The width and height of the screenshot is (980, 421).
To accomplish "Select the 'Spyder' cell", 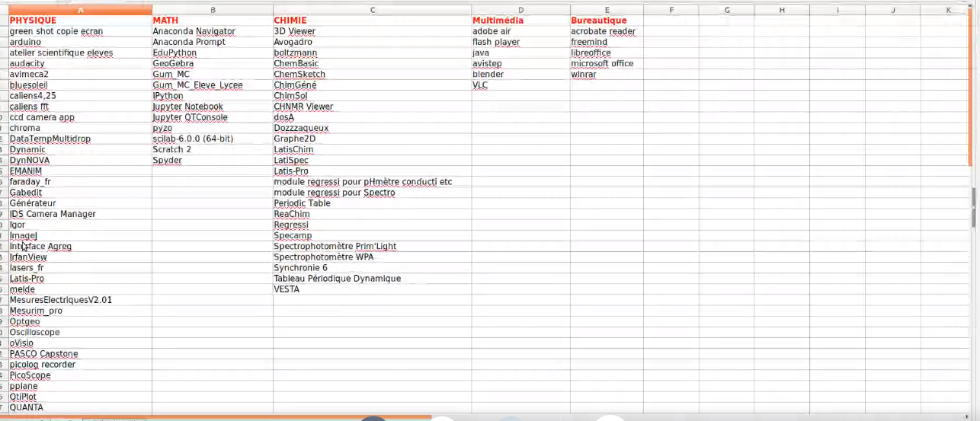I will click(x=213, y=161).
